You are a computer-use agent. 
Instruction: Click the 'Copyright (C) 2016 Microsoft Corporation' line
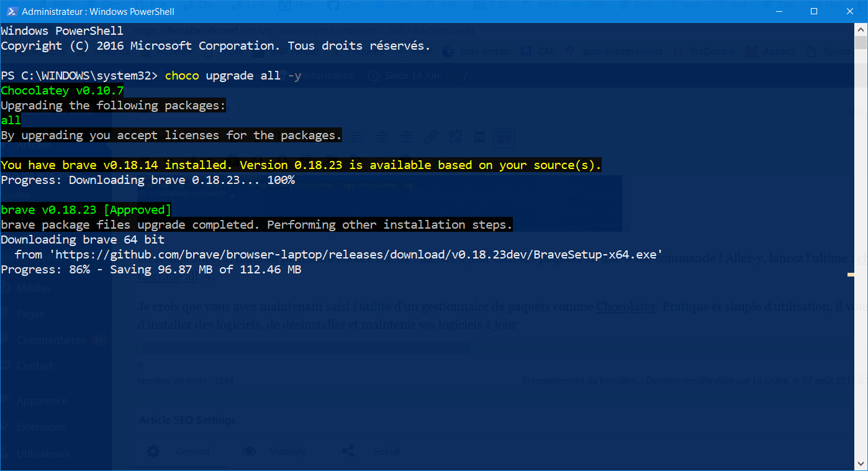click(215, 46)
